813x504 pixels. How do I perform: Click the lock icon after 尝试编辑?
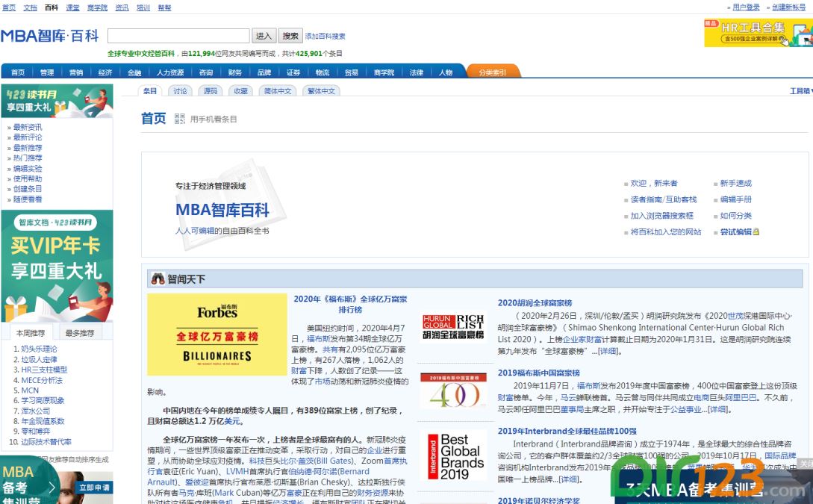point(756,231)
